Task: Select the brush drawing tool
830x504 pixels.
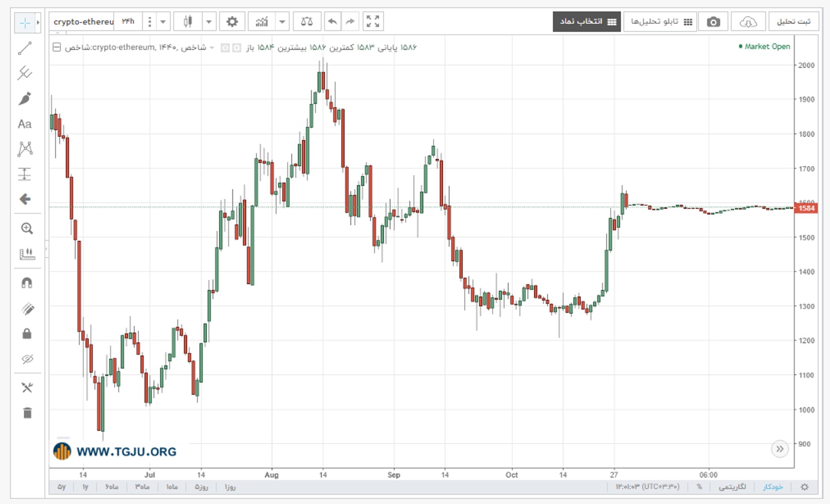Action: pos(25,98)
